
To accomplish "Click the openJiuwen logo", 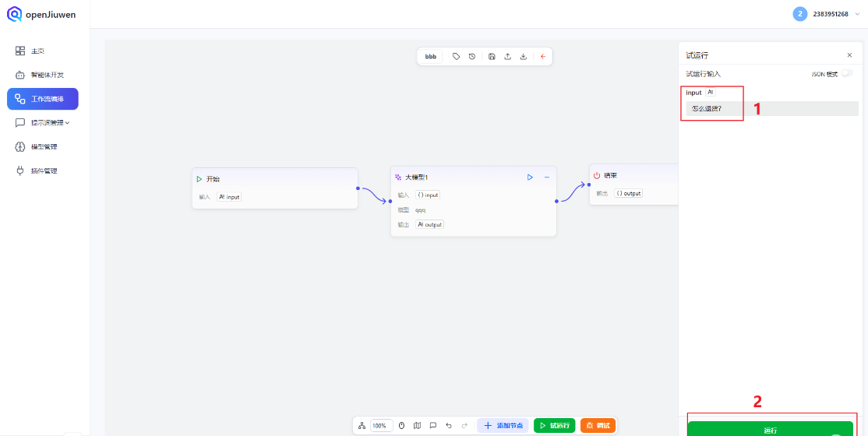I will (x=41, y=14).
